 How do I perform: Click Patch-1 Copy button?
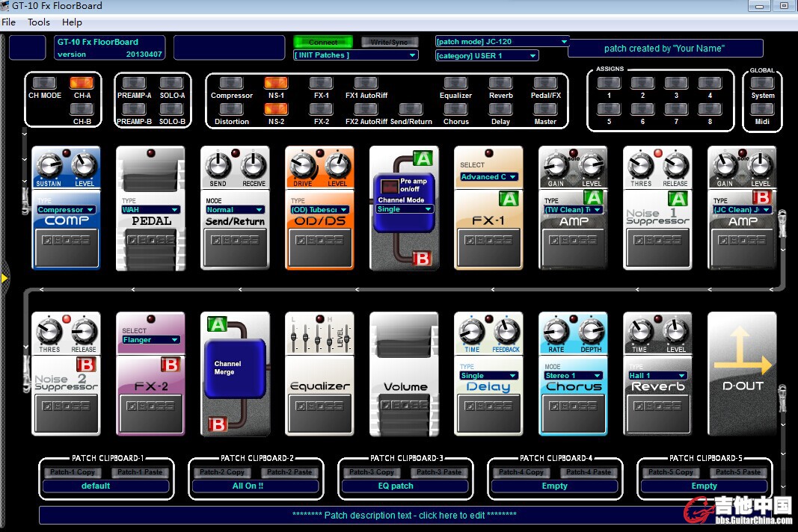(73, 472)
